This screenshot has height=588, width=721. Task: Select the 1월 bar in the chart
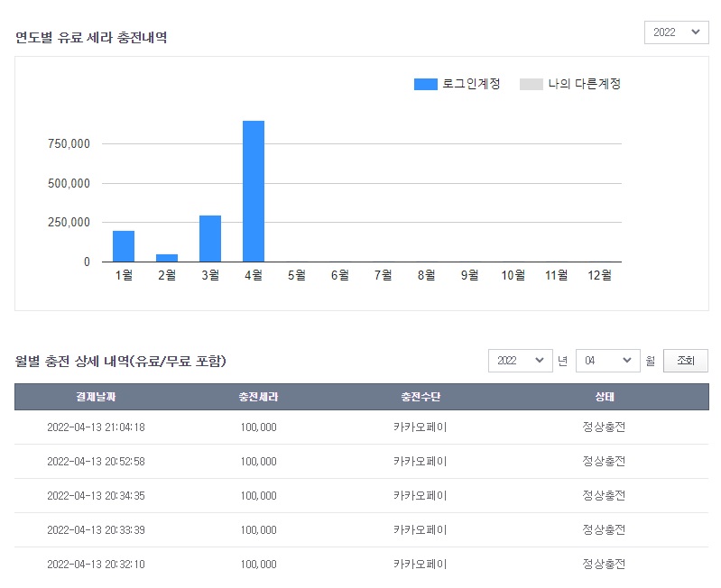[124, 246]
